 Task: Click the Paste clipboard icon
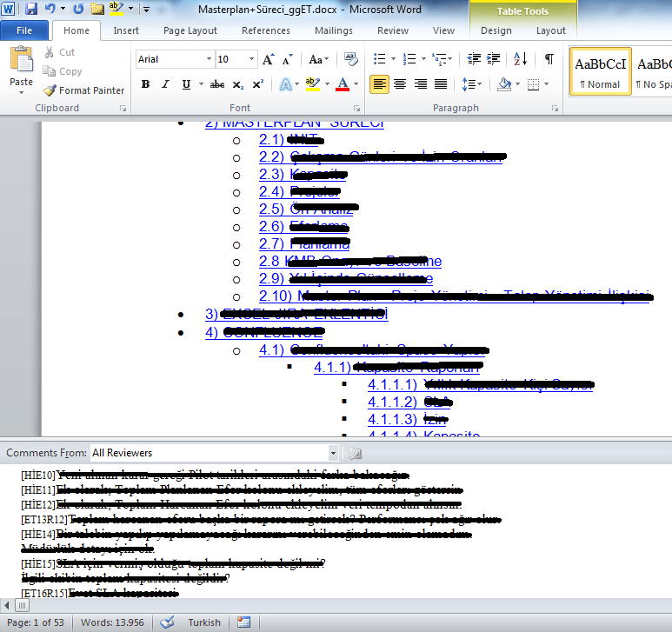(21, 59)
